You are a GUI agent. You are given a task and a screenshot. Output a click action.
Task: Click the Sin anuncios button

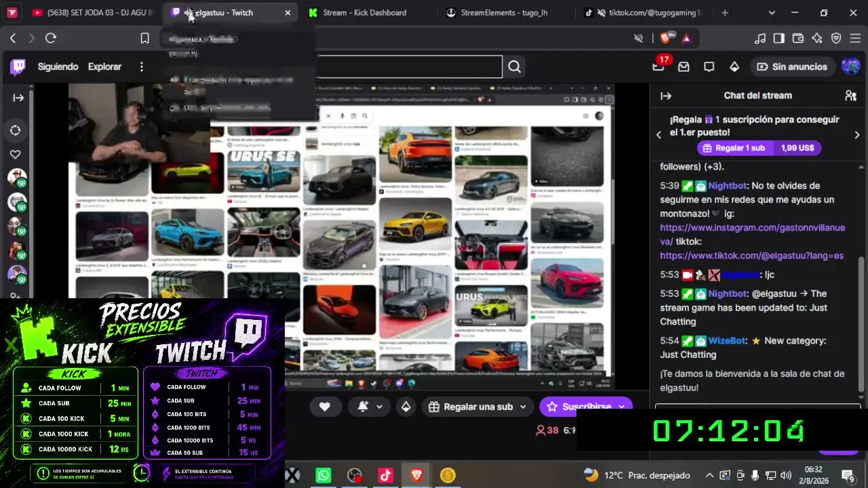point(792,66)
